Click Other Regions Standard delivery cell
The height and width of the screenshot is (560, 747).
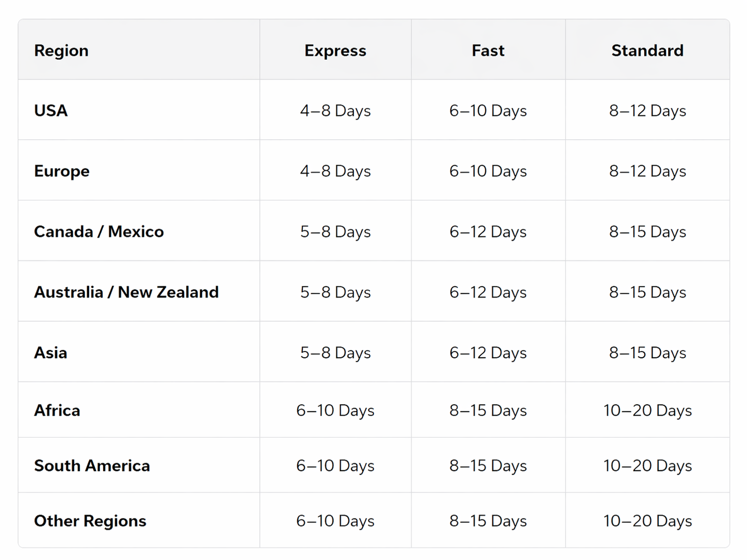pyautogui.click(x=647, y=521)
